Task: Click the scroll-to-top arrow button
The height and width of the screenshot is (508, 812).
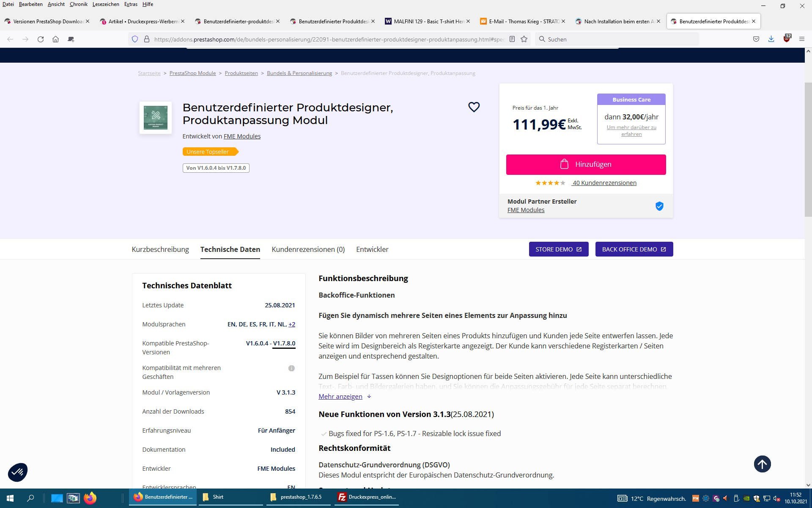Action: (x=762, y=464)
